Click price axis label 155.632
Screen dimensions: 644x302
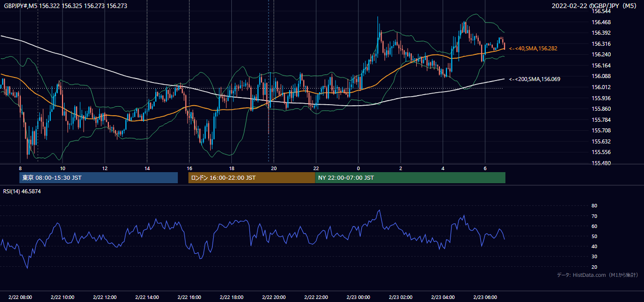(601, 141)
